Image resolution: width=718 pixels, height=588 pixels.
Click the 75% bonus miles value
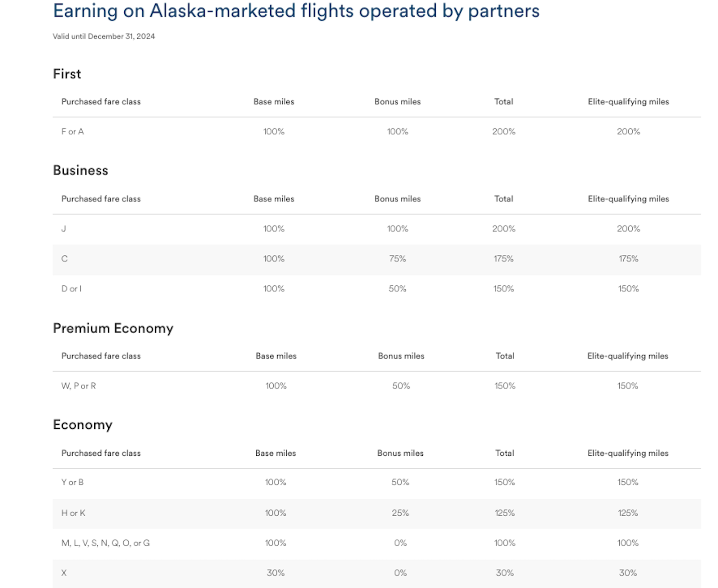397,259
